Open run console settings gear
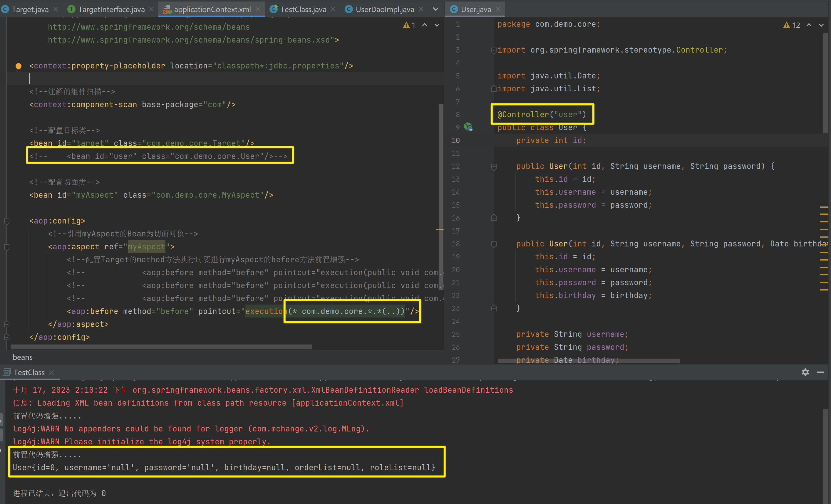The width and height of the screenshot is (831, 504). click(x=805, y=372)
